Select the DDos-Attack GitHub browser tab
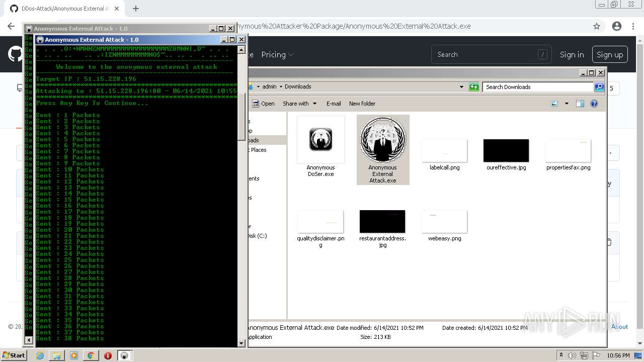The image size is (644, 362). tap(64, 9)
